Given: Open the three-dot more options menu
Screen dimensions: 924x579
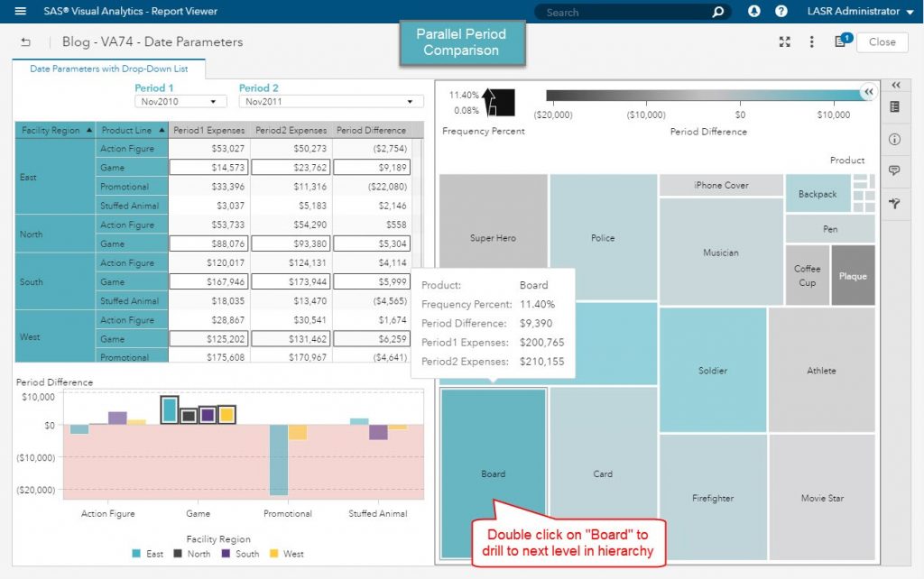Looking at the screenshot, I should (x=812, y=42).
